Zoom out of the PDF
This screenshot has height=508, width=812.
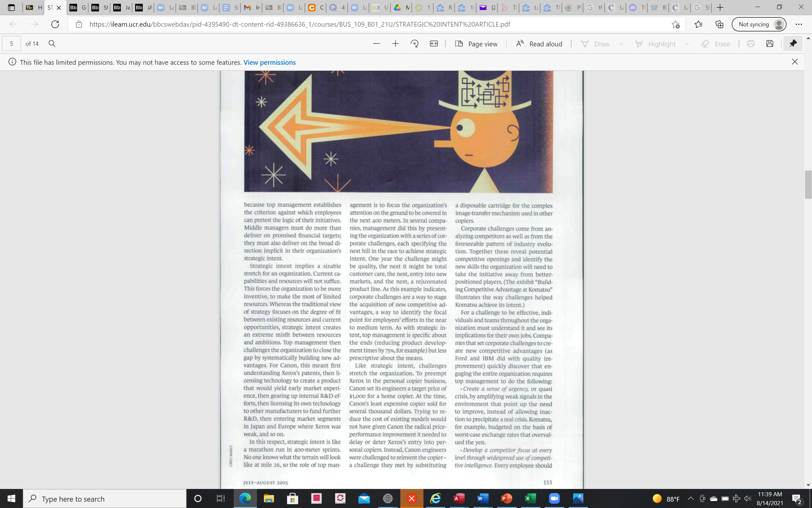(377, 44)
